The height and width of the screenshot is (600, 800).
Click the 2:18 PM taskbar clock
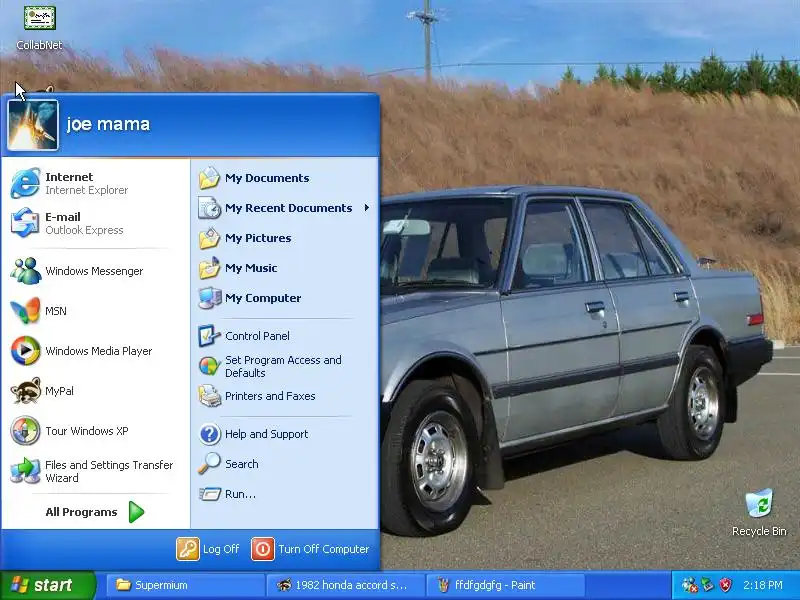tap(763, 585)
